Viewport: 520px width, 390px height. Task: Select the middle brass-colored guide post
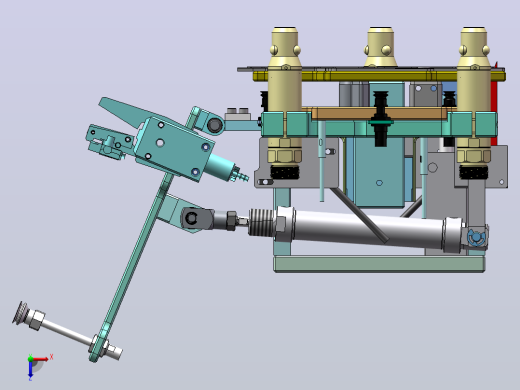(381, 47)
